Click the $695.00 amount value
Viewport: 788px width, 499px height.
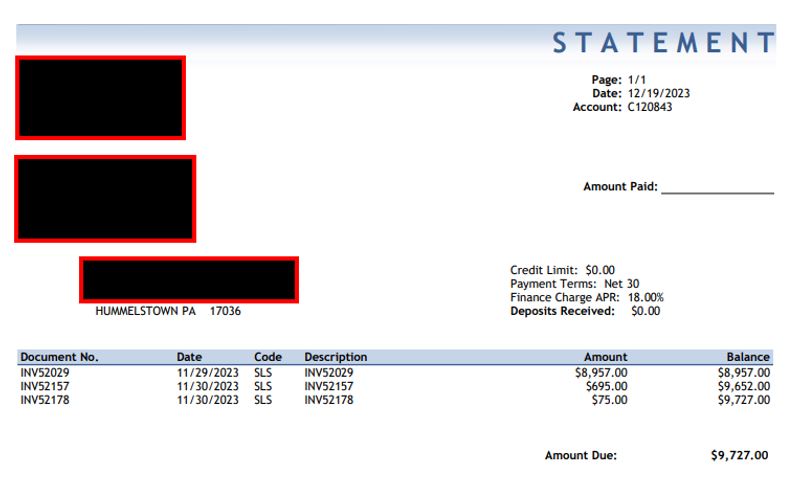(606, 386)
